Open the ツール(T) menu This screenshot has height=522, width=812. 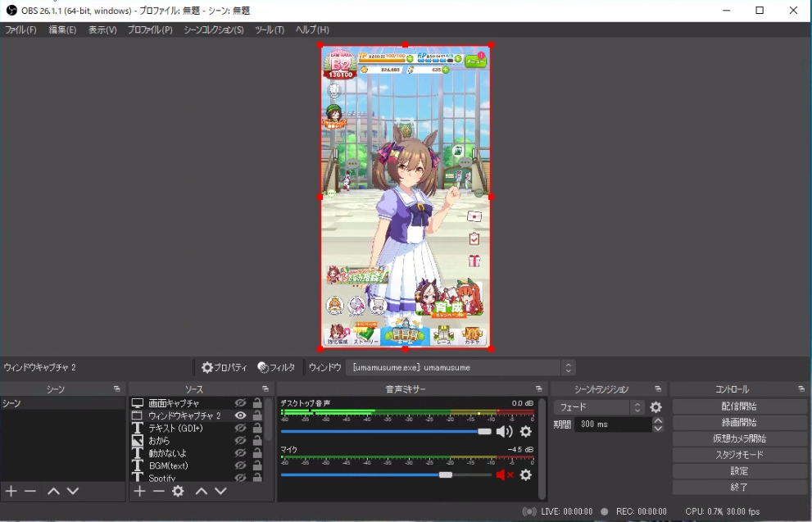[x=270, y=30]
